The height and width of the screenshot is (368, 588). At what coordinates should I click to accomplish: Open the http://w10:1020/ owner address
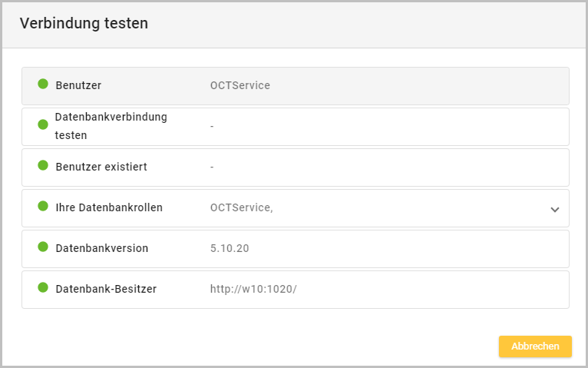tap(253, 289)
